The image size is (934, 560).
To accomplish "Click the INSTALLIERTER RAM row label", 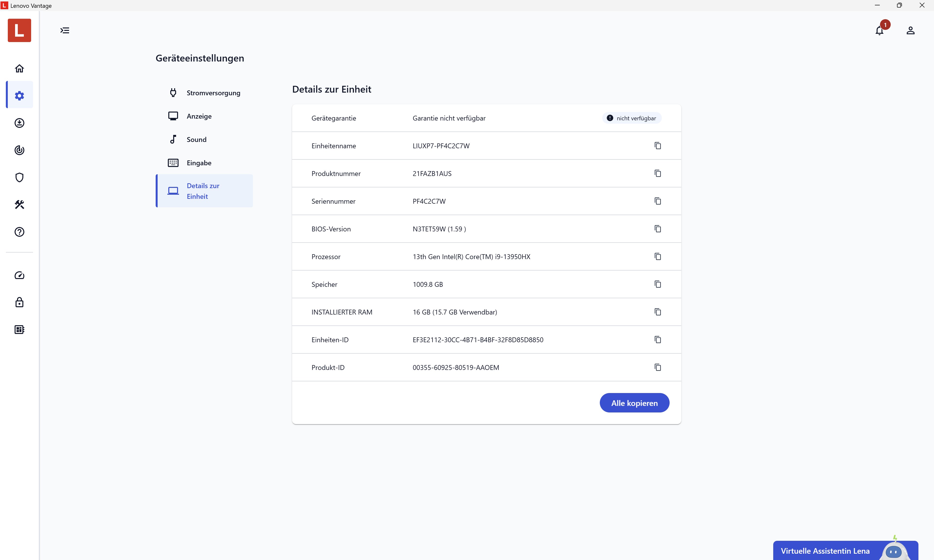I will tap(342, 312).
